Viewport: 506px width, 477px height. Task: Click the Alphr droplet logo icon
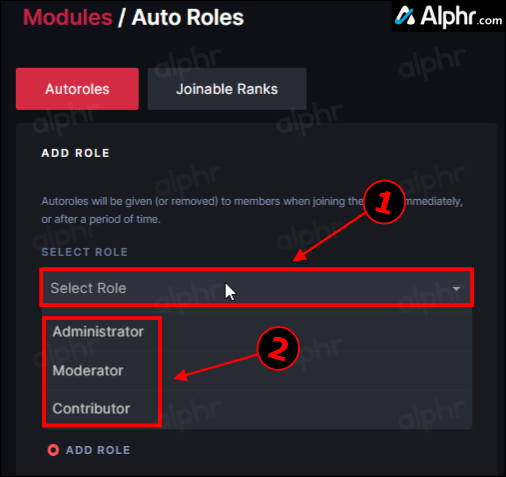coord(405,15)
